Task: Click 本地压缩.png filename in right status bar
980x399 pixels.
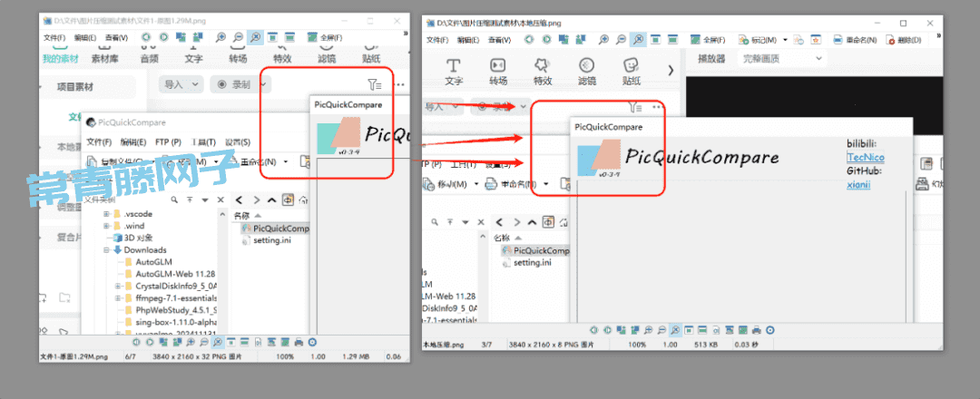Action: [x=444, y=344]
